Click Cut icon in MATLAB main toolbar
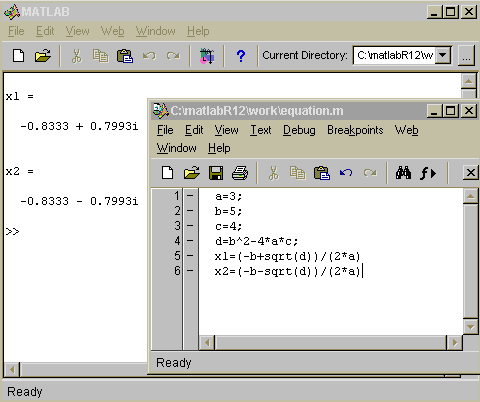Image resolution: width=480 pixels, height=402 pixels. tap(77, 55)
